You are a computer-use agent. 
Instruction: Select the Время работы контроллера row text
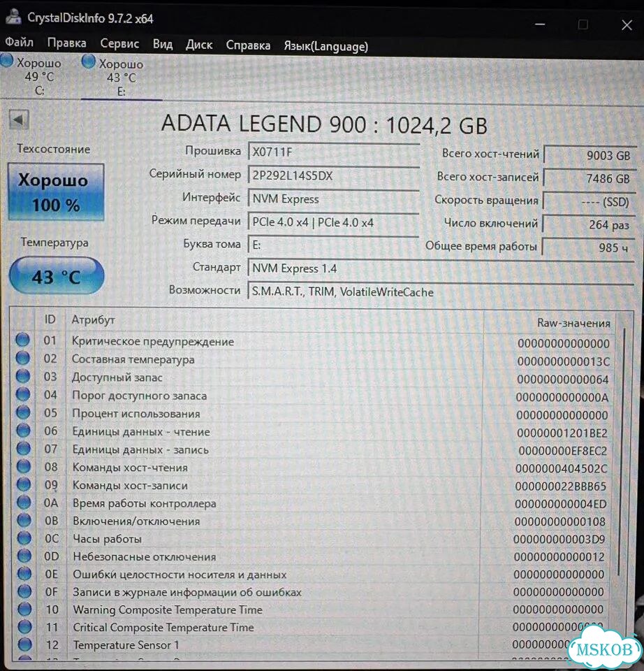(145, 504)
